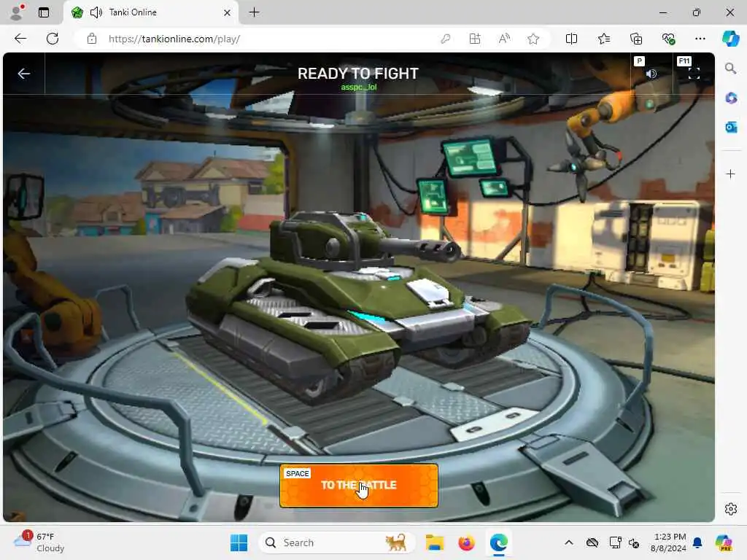Open Outlook in the sidebar
The height and width of the screenshot is (560, 747).
click(731, 127)
